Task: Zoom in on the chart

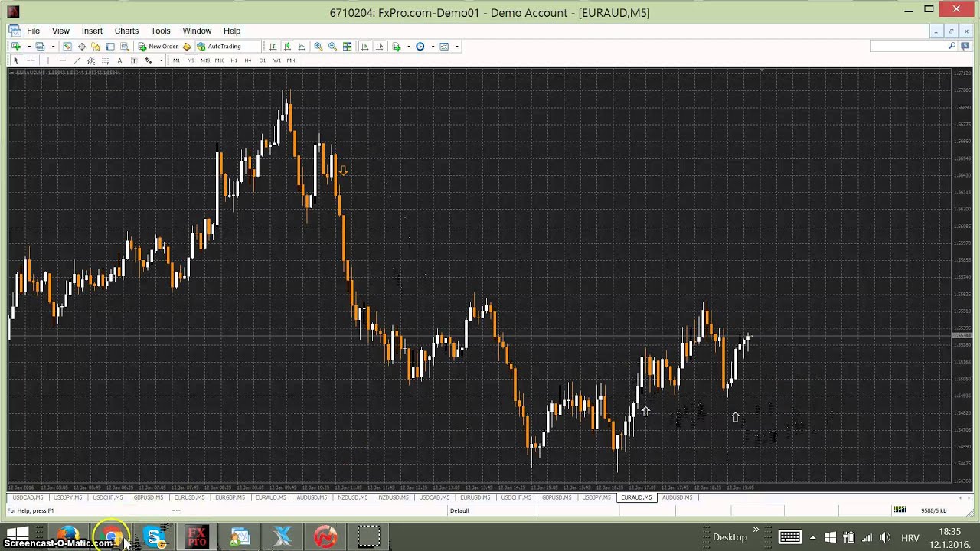Action: click(x=318, y=47)
